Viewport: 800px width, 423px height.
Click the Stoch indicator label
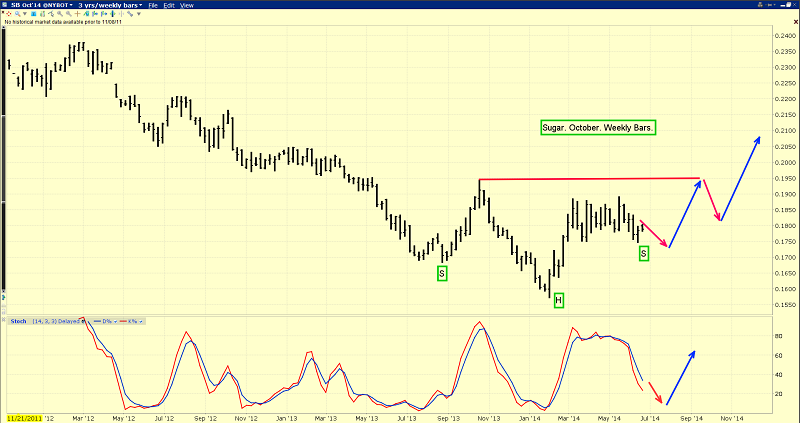click(x=18, y=321)
